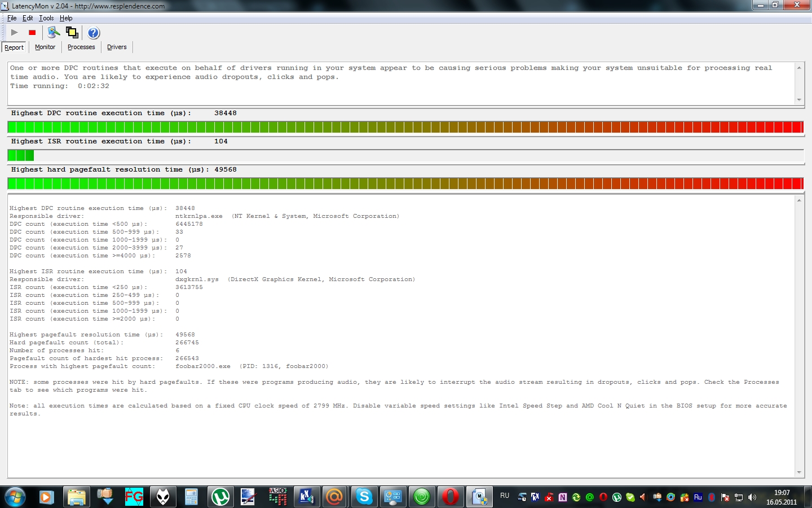Image resolution: width=812 pixels, height=508 pixels.
Task: Switch to the Monitor tab
Action: point(45,47)
